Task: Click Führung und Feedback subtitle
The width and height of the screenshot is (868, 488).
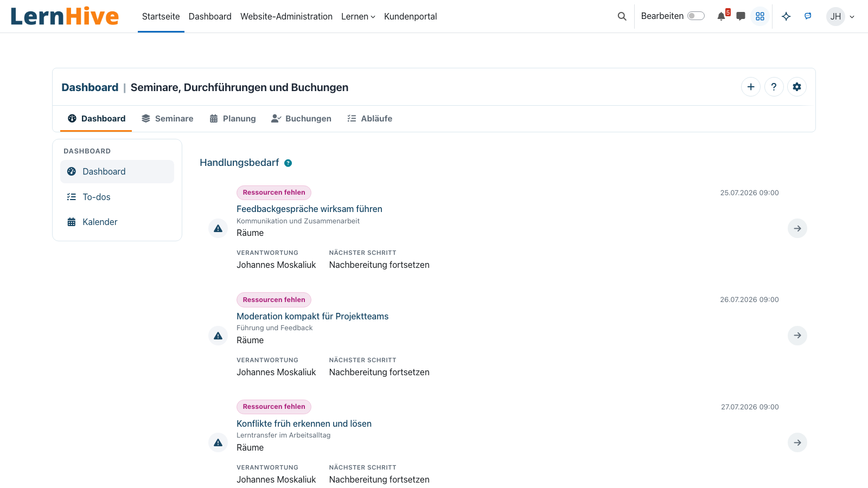Action: (x=275, y=328)
